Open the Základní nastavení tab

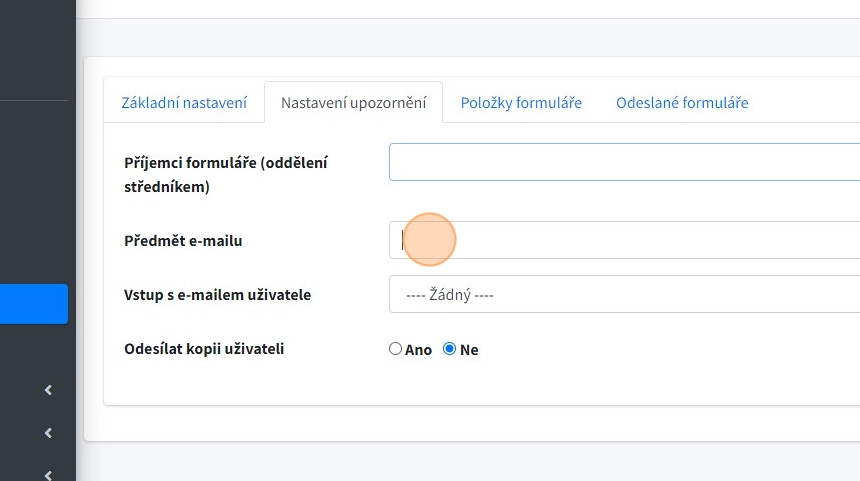(184, 103)
